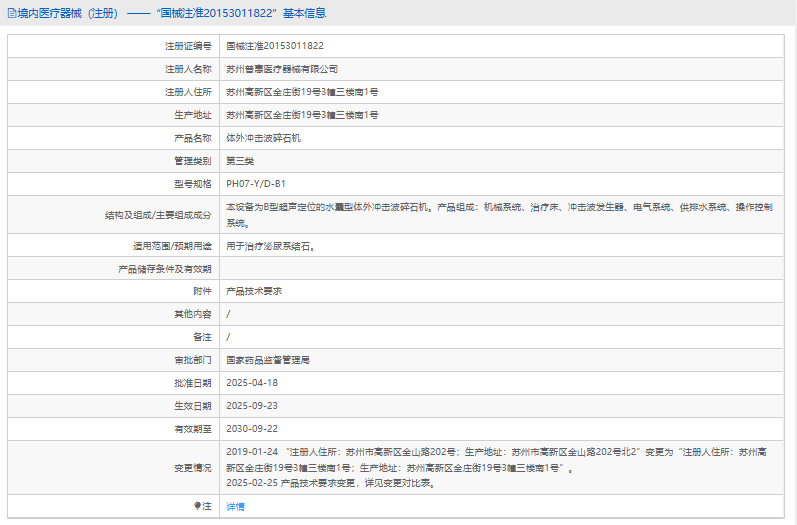Click the 产品名称 label cell

(113, 138)
